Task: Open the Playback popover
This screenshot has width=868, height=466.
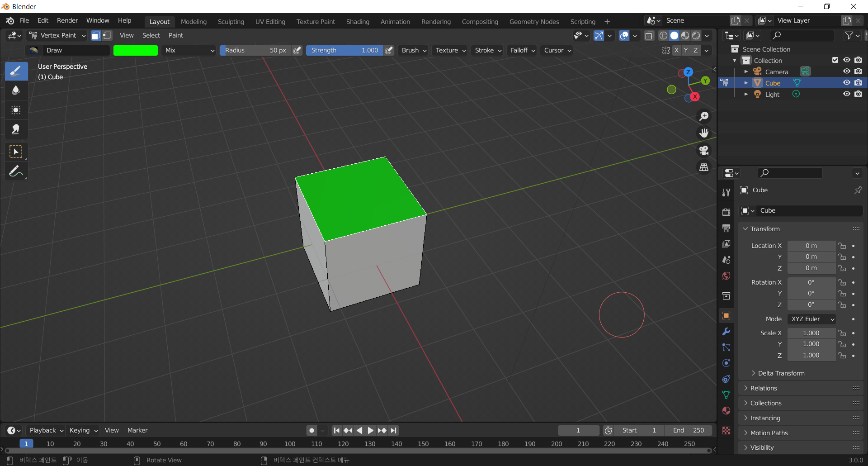Action: click(45, 430)
